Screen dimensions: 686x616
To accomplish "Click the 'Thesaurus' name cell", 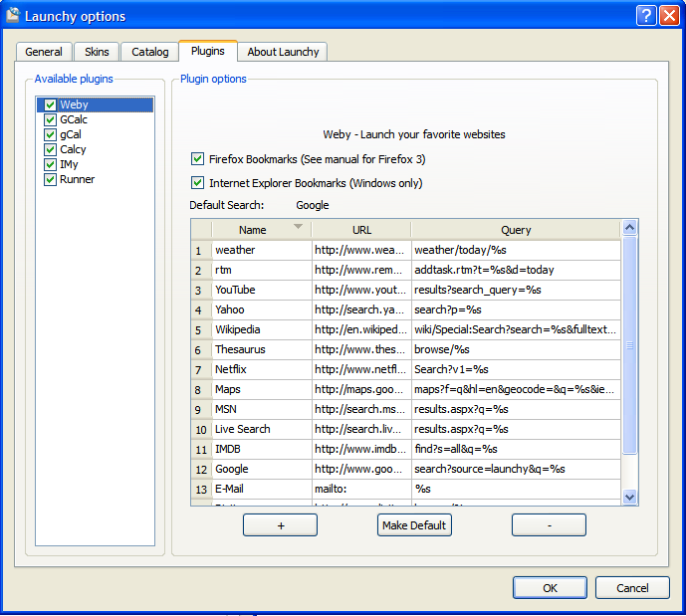I will 262,349.
